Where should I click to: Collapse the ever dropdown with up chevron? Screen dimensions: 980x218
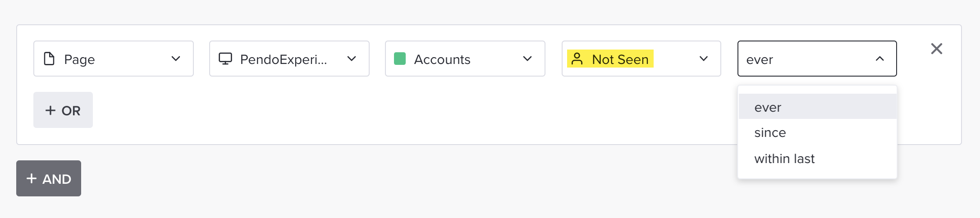[x=879, y=59]
